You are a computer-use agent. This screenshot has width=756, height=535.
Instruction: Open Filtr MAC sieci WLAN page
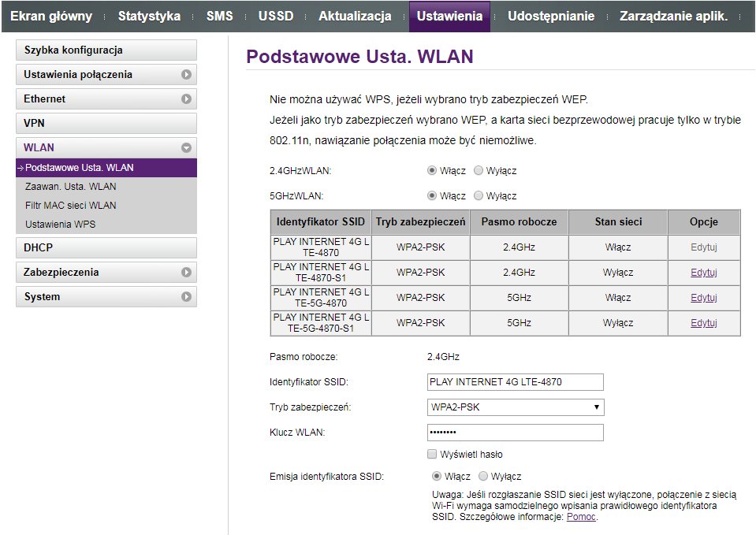(x=70, y=206)
